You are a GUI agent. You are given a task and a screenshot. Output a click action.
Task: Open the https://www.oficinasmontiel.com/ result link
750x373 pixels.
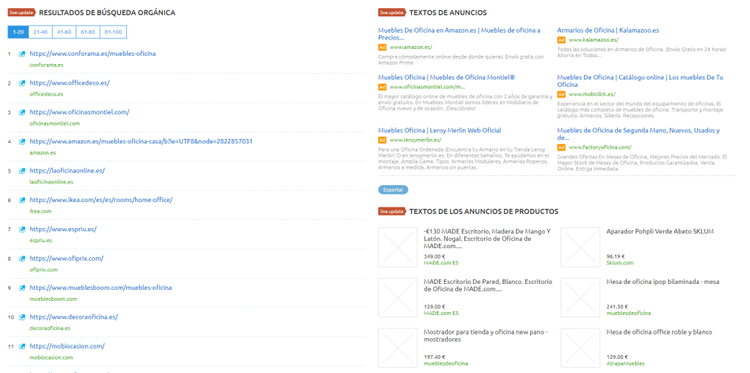tap(79, 112)
